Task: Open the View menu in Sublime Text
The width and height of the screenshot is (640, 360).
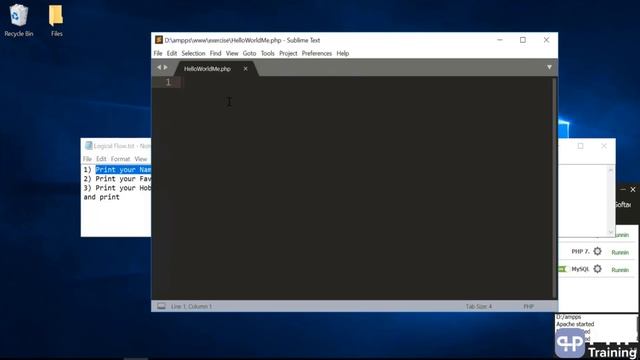Action: click(x=232, y=53)
